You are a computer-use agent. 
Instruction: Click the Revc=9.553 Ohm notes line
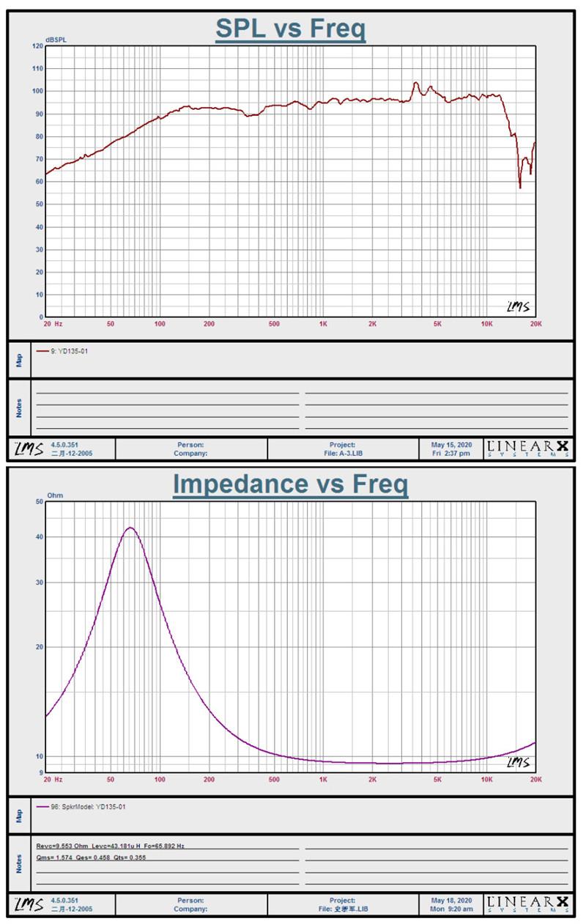pos(110,846)
